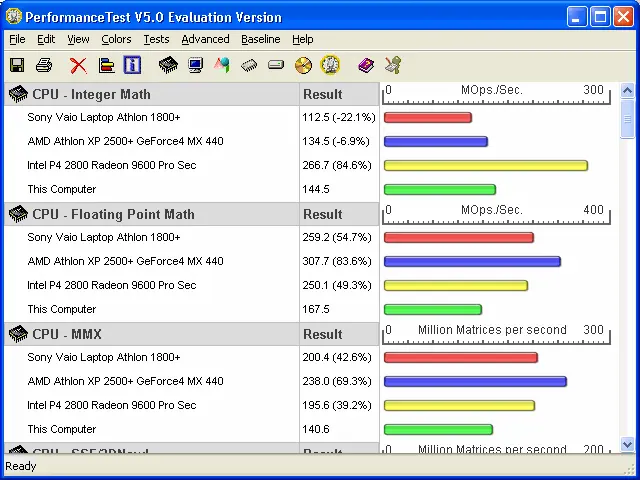Click the Result column header in MMX section
The image size is (640, 480).
pos(339,334)
